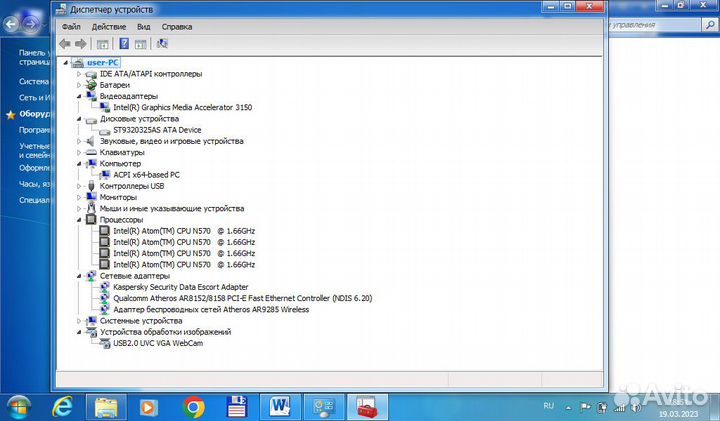Select Intel(R) Graphics Media Accelerator 3150
The height and width of the screenshot is (421, 720).
point(182,107)
